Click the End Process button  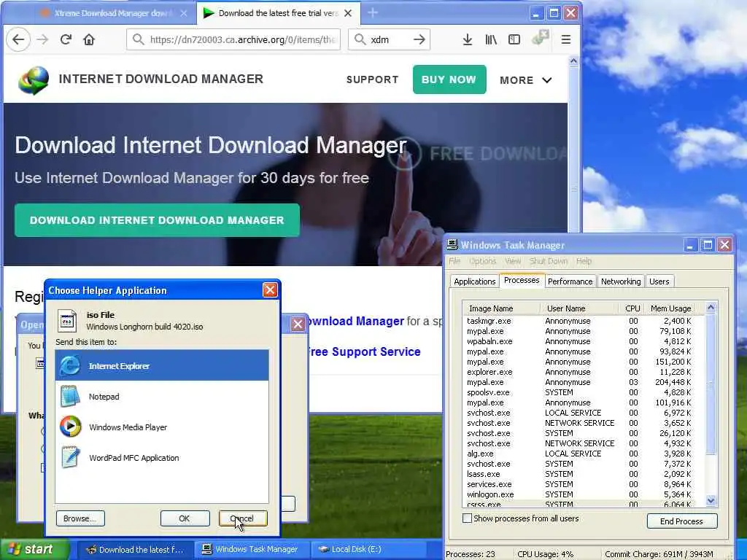pos(682,521)
